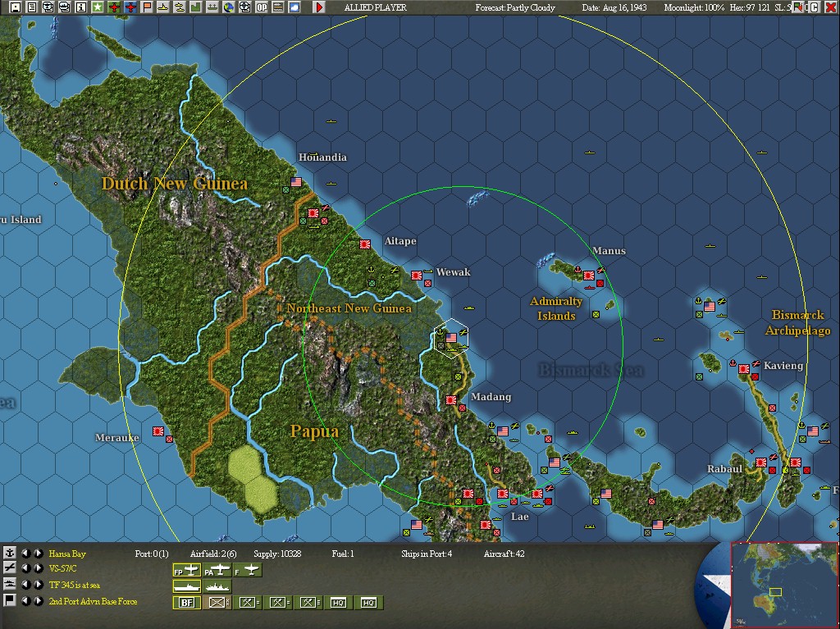Click the red arrow end turn button
This screenshot has height=629, width=840.
[x=319, y=7]
